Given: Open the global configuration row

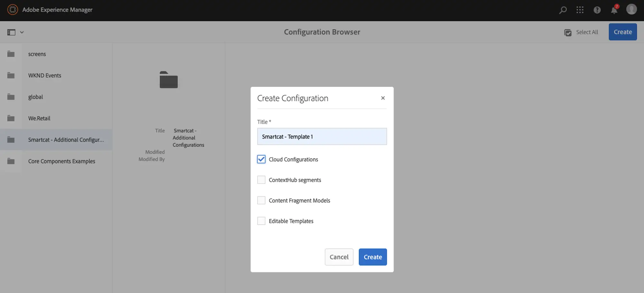Looking at the screenshot, I should (x=56, y=97).
